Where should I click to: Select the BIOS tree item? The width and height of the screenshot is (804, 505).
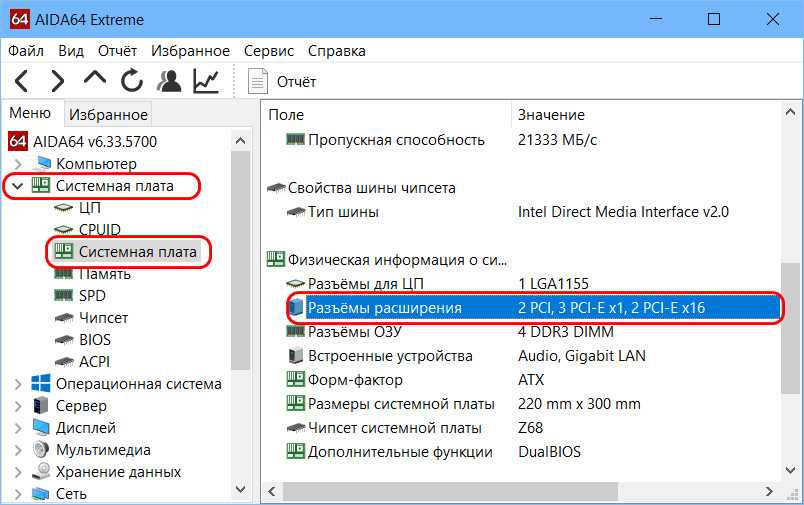pyautogui.click(x=95, y=340)
